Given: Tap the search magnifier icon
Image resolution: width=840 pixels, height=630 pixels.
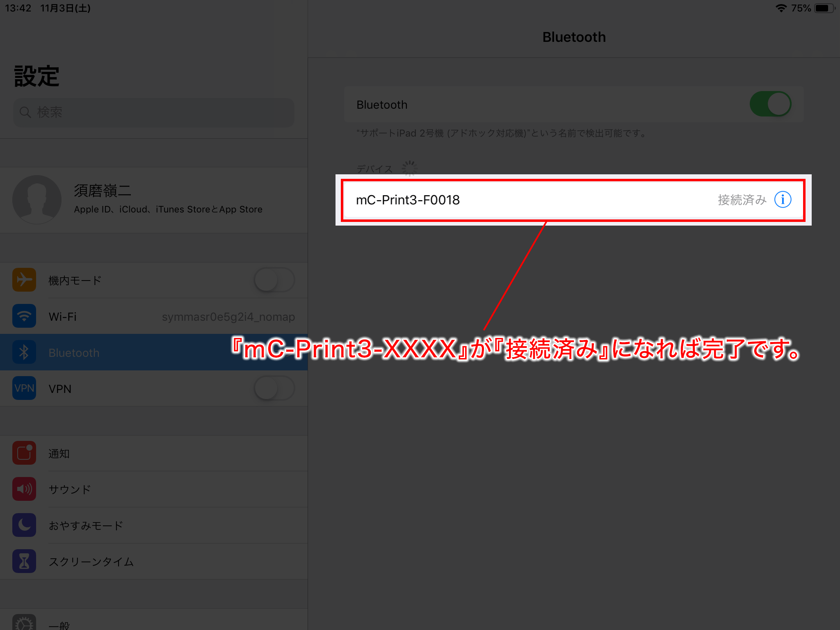Looking at the screenshot, I should point(25,112).
